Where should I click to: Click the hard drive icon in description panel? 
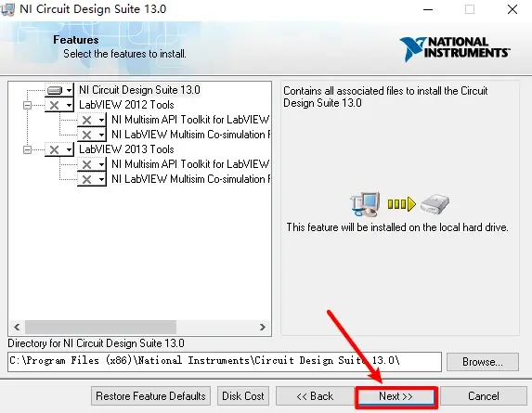point(435,204)
